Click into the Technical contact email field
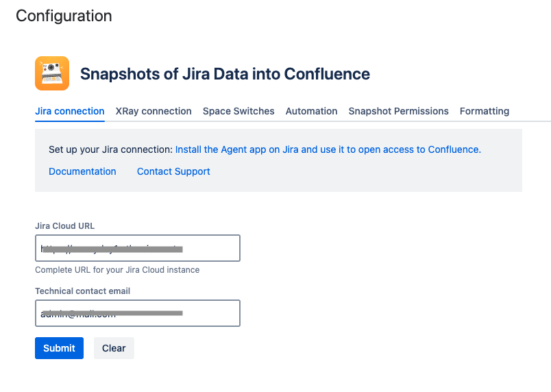 click(137, 313)
